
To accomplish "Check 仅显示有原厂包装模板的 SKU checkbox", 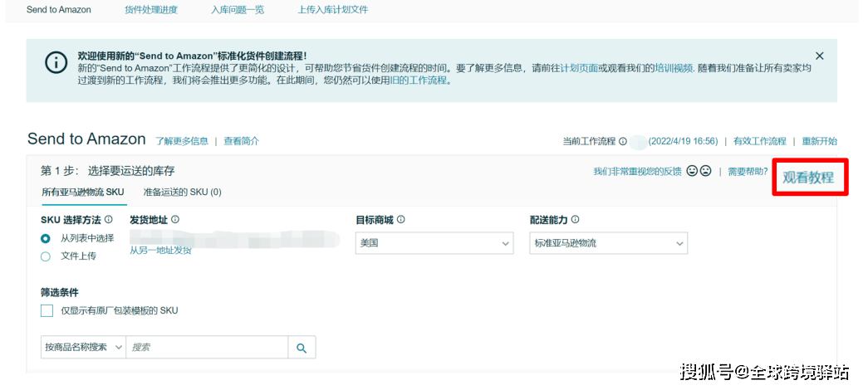I will (x=47, y=310).
